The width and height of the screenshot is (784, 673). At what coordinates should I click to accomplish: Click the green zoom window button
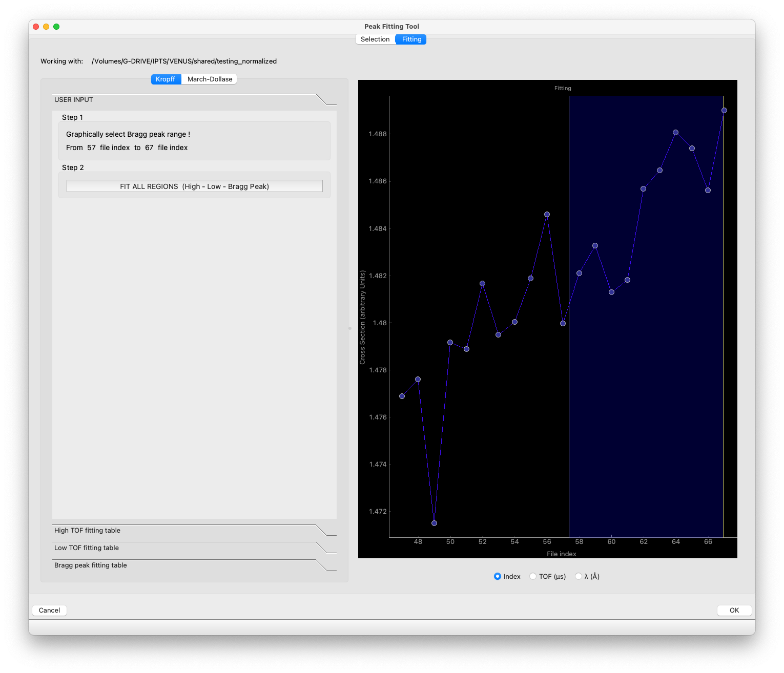pos(56,27)
